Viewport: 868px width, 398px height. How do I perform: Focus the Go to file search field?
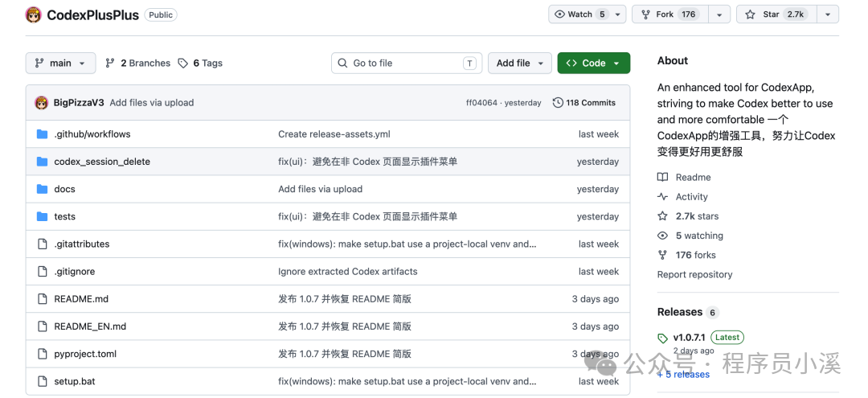pyautogui.click(x=407, y=63)
